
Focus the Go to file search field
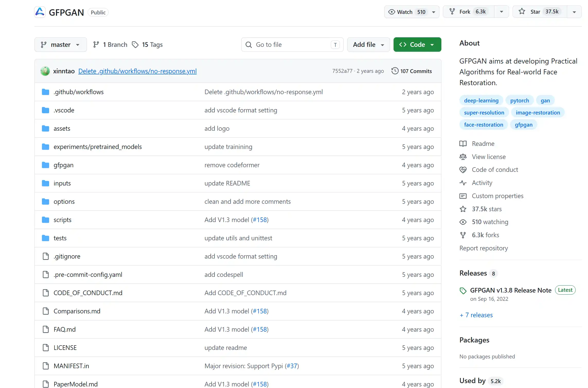click(292, 45)
